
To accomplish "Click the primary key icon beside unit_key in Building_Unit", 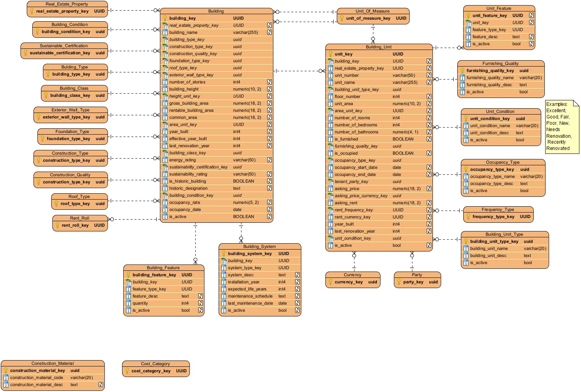I will 330,54.
